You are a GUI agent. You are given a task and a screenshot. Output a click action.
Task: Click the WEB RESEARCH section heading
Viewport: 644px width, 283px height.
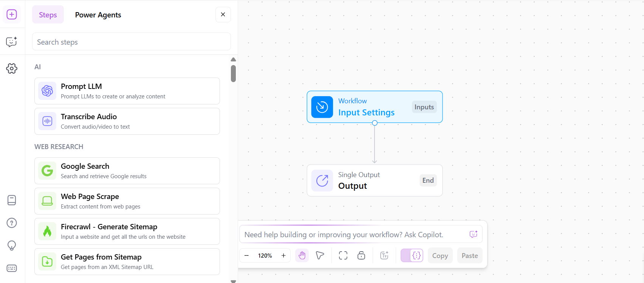click(x=59, y=147)
